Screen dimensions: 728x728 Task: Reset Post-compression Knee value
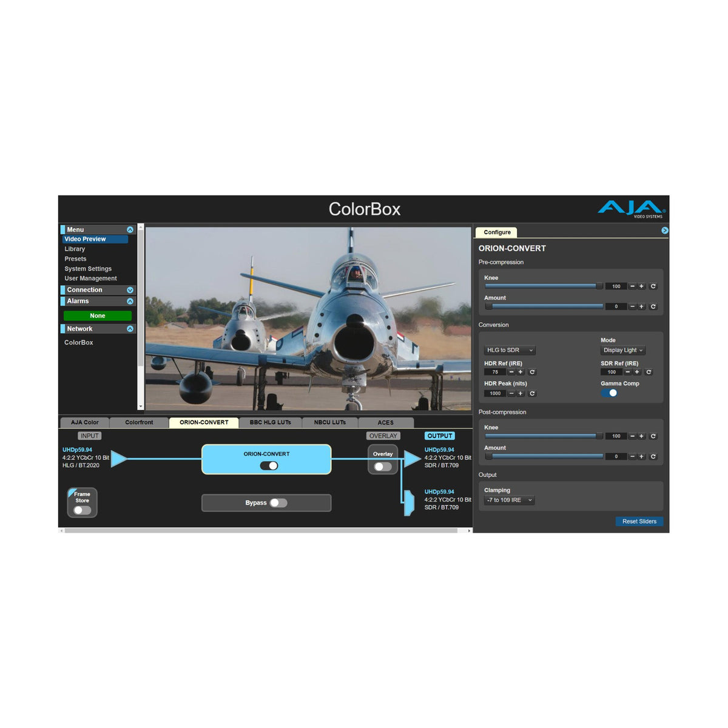click(653, 436)
